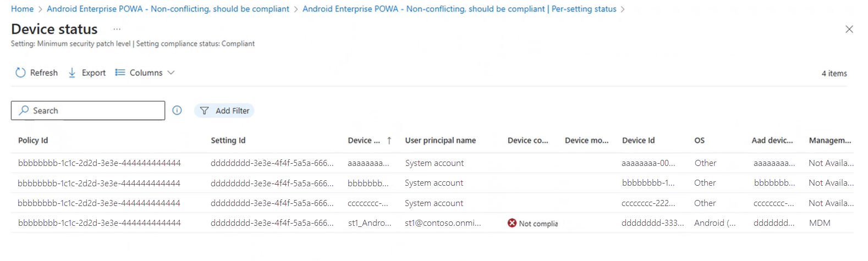Click the Add Filter button
Image resolution: width=868 pixels, height=261 pixels.
(224, 110)
